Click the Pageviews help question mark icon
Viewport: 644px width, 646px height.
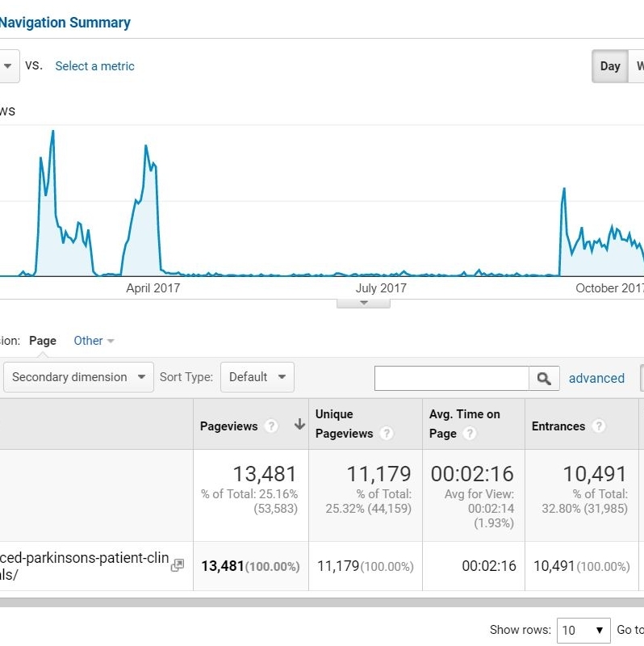[x=272, y=426]
